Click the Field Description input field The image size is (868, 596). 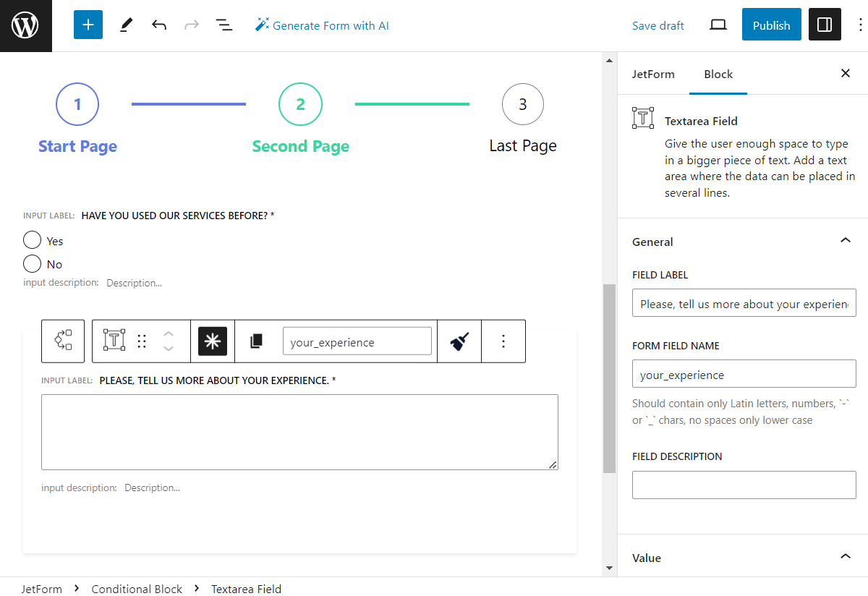click(x=744, y=485)
